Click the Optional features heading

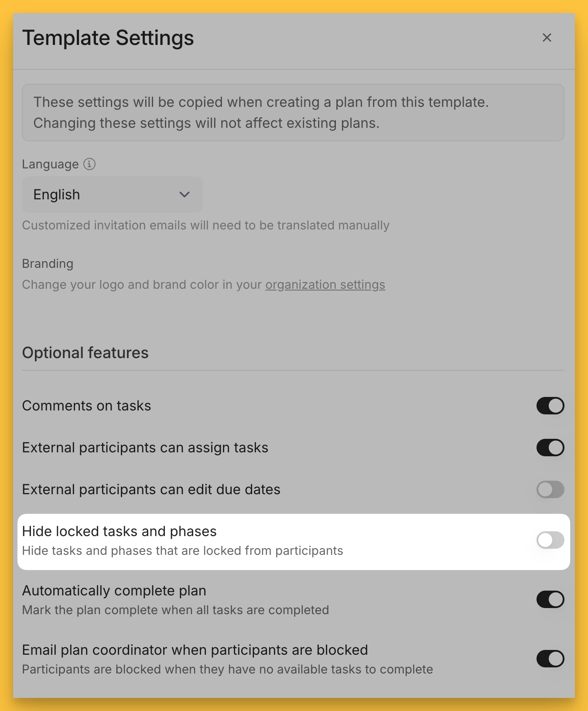(x=85, y=353)
